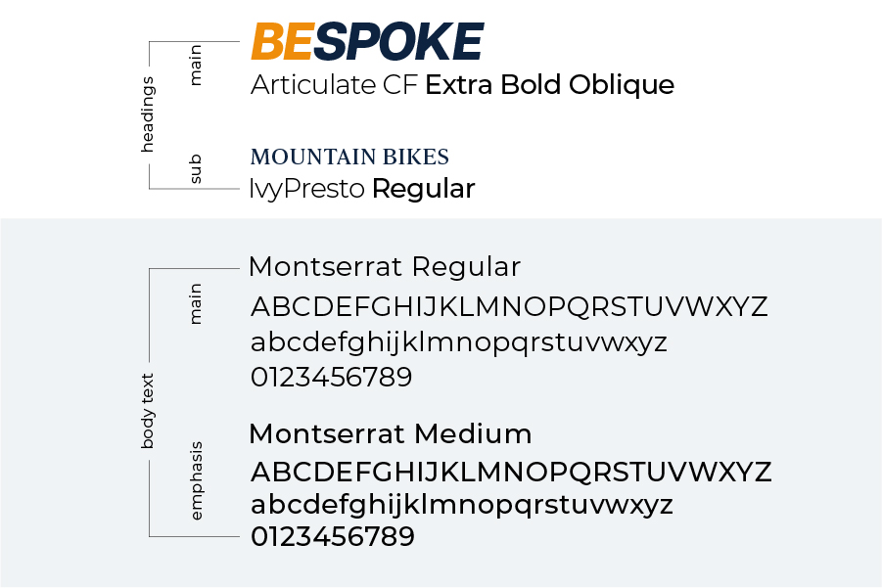
Task: Click the "Montserrat Medium" title
Action: click(390, 433)
